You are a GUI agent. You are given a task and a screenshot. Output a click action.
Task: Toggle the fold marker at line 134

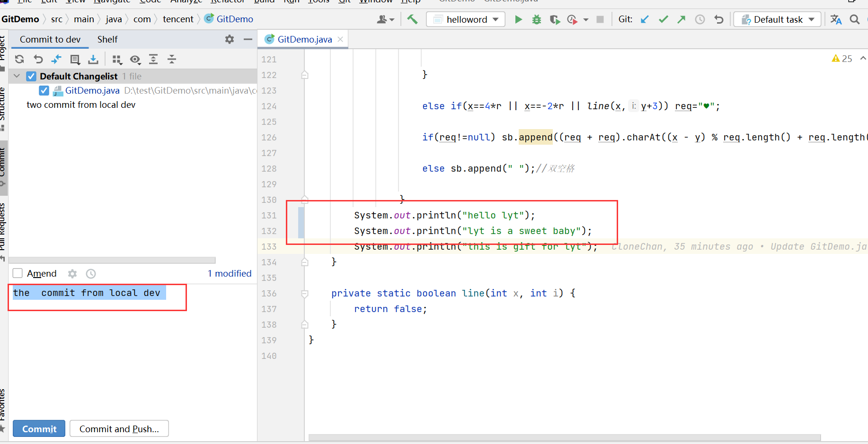tap(305, 262)
